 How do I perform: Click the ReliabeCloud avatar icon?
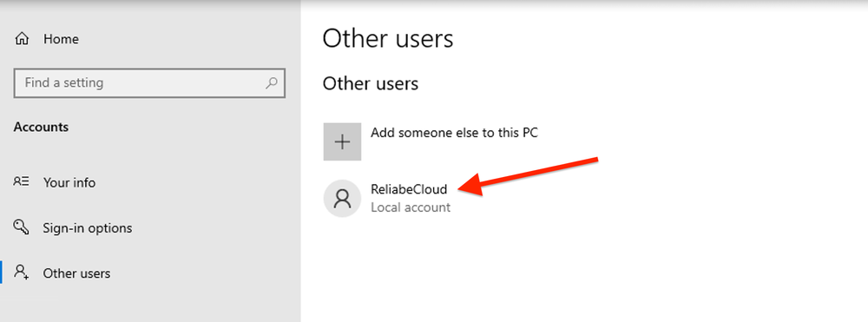[342, 198]
